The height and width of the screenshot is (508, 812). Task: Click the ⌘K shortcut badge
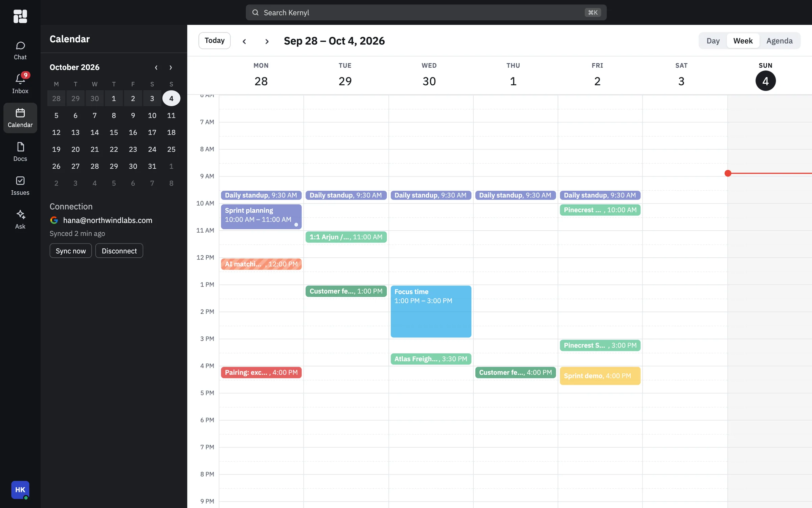click(x=592, y=13)
